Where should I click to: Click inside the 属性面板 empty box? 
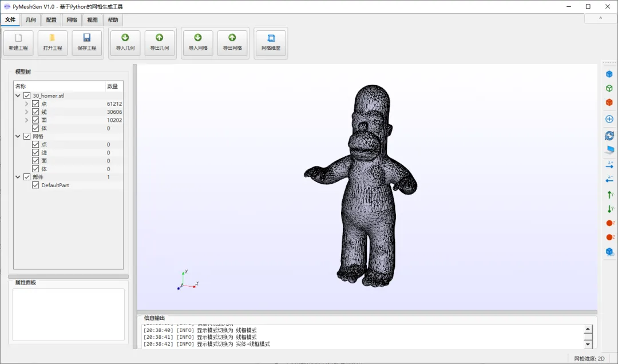point(69,315)
